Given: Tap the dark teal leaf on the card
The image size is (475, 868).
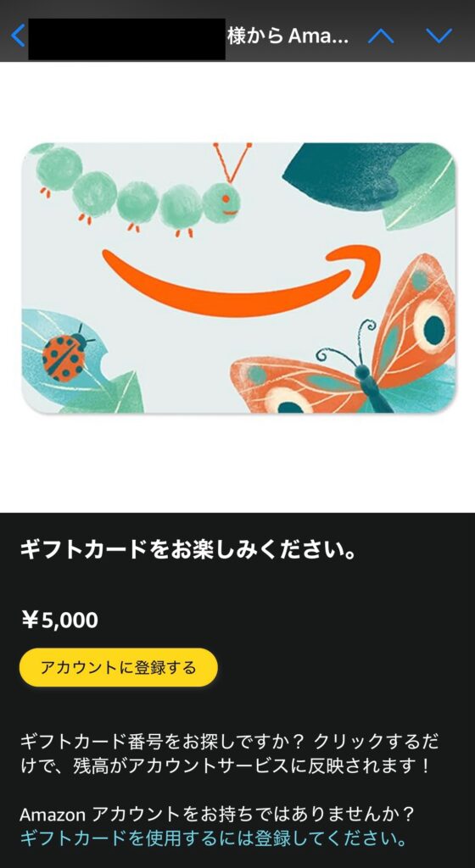Looking at the screenshot, I should click(x=355, y=175).
